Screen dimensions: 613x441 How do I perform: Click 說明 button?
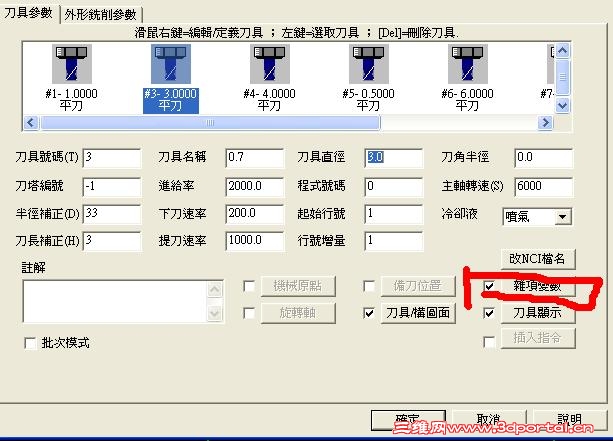(x=569, y=420)
